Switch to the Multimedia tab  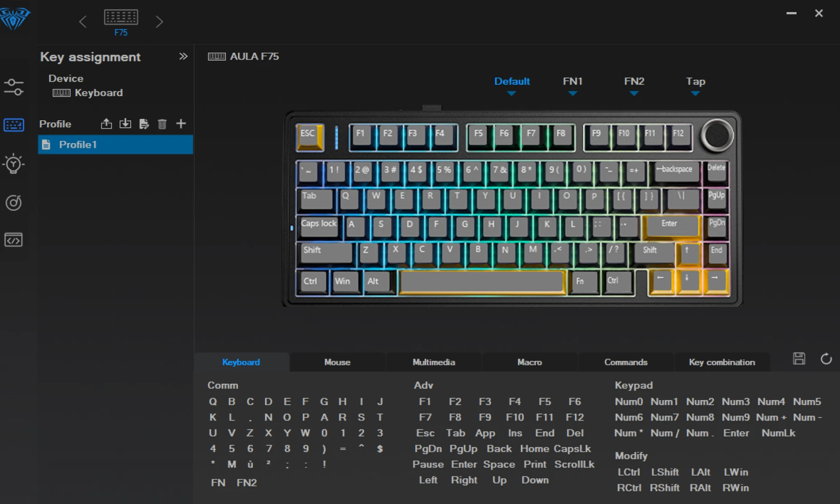pos(433,362)
